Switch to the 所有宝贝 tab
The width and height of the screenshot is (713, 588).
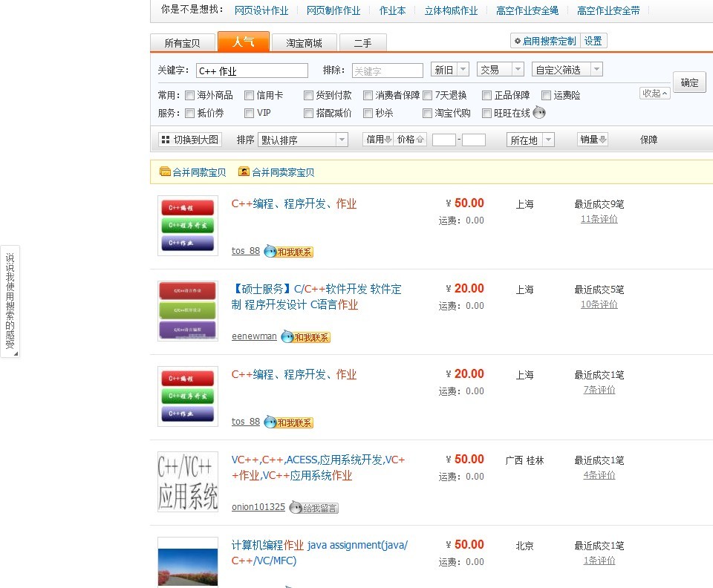click(x=183, y=43)
